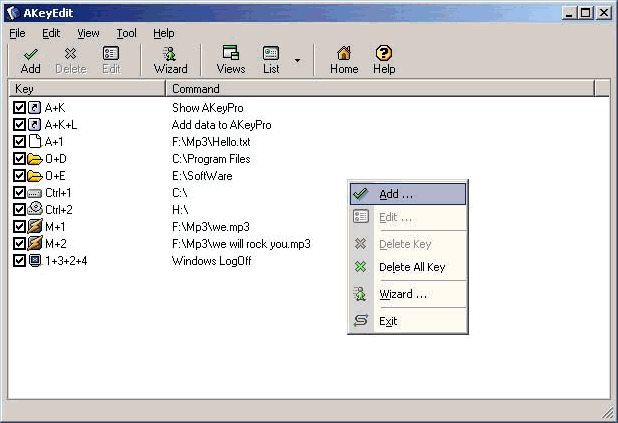The image size is (618, 423).
Task: Open the Tool menu
Action: tap(127, 33)
